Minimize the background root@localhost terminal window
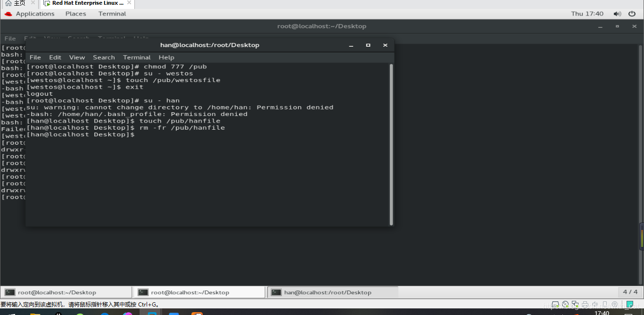This screenshot has width=644, height=315. coord(600,26)
